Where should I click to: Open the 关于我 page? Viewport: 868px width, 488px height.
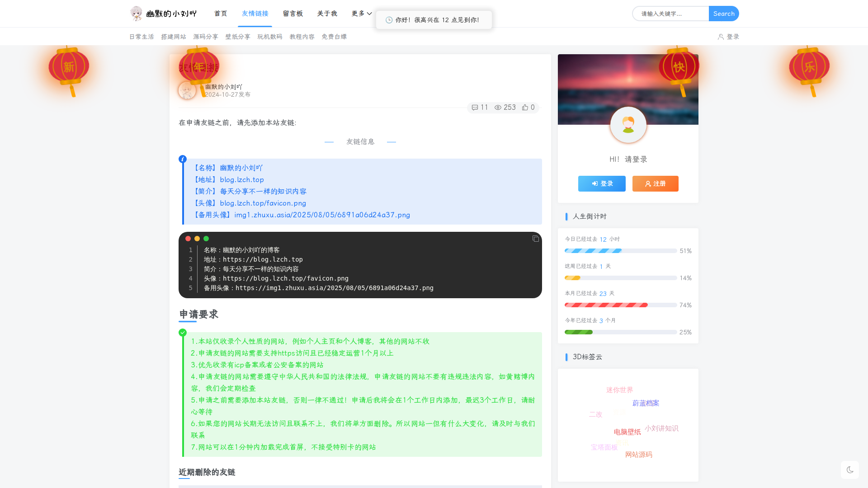coord(327,14)
